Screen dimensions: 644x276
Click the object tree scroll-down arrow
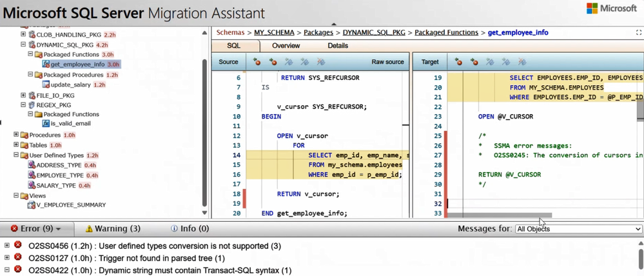pyautogui.click(x=205, y=213)
